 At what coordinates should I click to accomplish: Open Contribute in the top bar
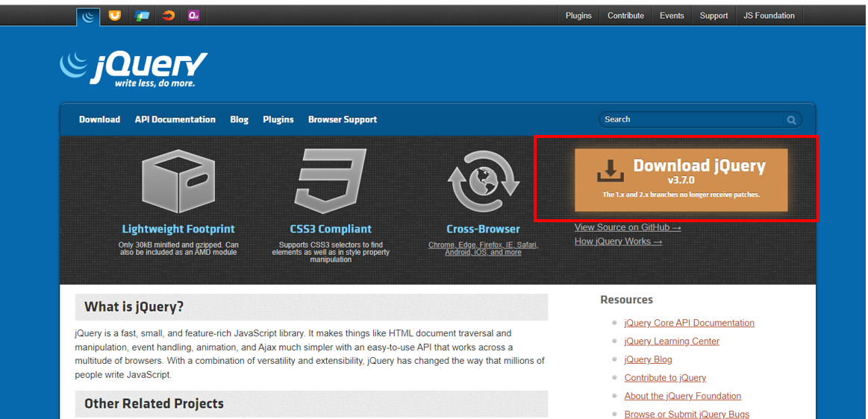[625, 16]
